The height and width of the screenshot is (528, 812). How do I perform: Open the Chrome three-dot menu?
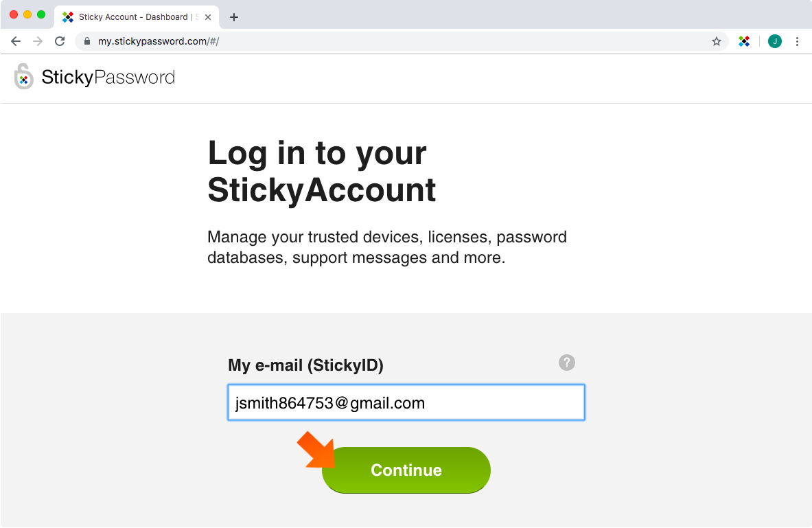coord(797,41)
